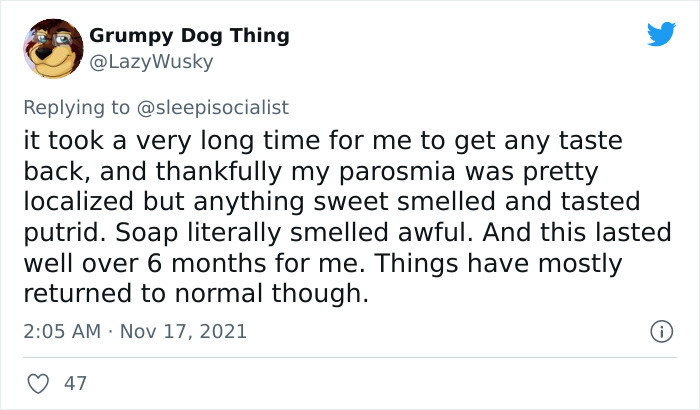Click the 47 likes count

pos(74,383)
